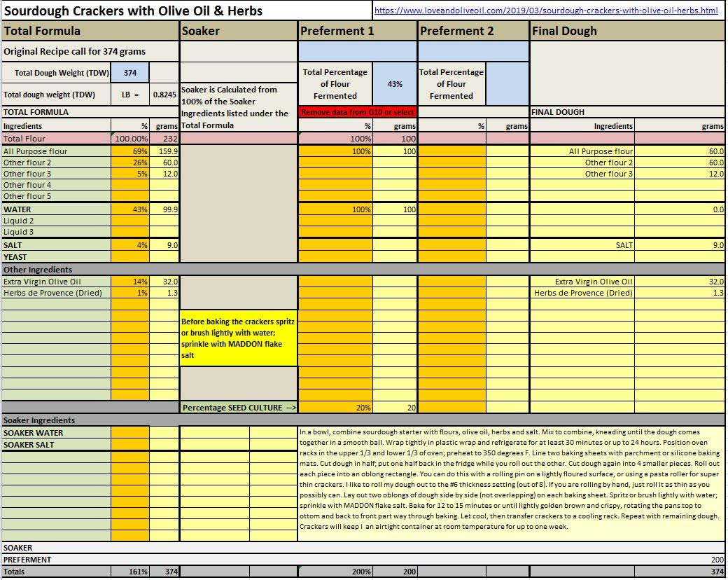
Task: Click the SALT 4% percentage cell
Action: pos(131,245)
